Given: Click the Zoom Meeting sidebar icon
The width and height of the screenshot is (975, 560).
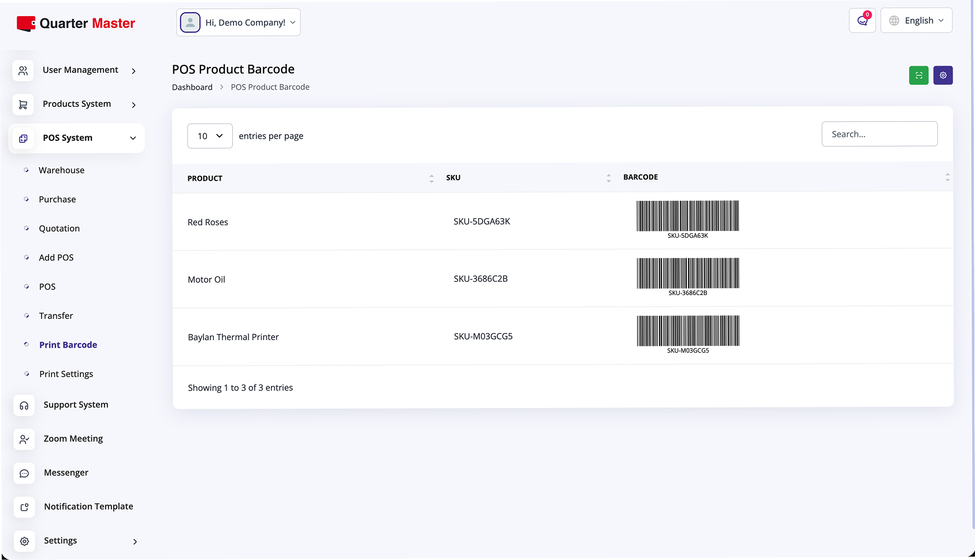Looking at the screenshot, I should coord(24,439).
